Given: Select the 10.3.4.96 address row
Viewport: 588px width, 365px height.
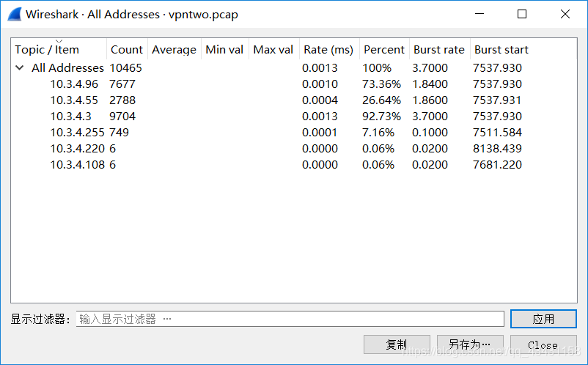Looking at the screenshot, I should [x=293, y=84].
